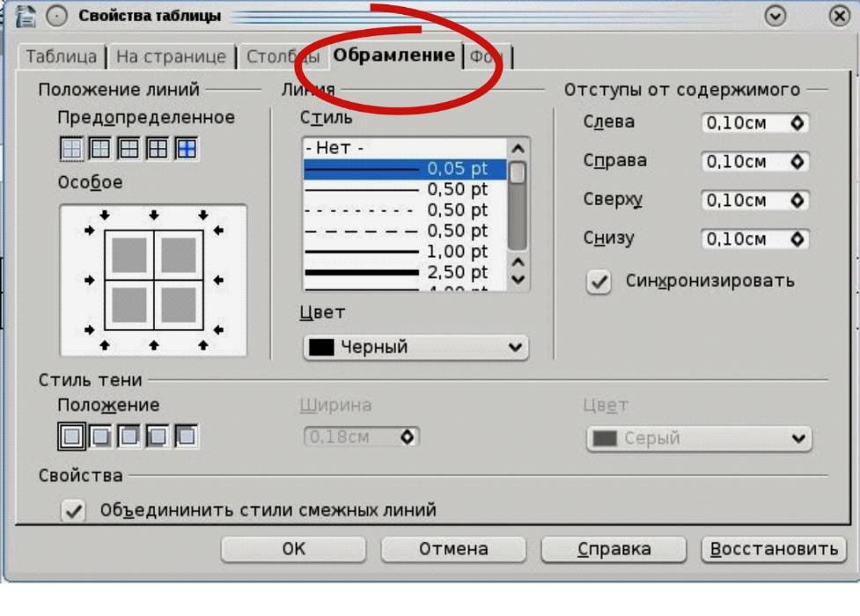
Task: Select the 2,50 pt line style
Action: coord(405,273)
